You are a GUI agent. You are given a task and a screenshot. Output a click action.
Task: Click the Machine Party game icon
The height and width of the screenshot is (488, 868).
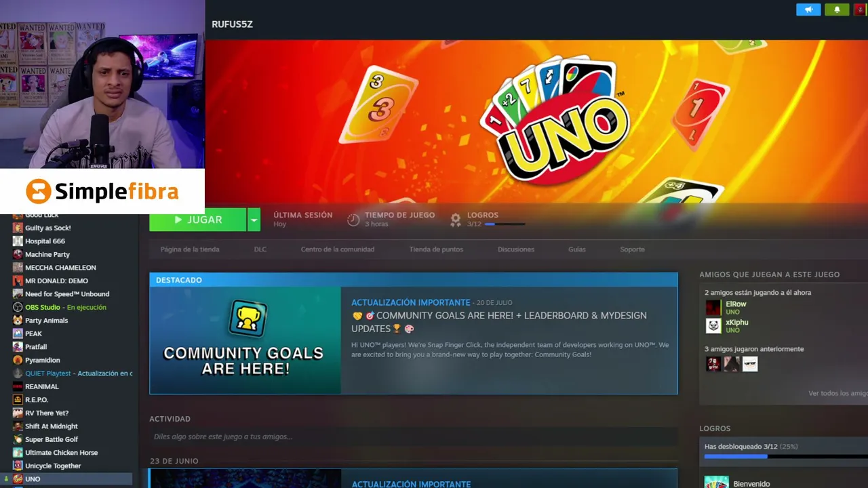point(18,254)
